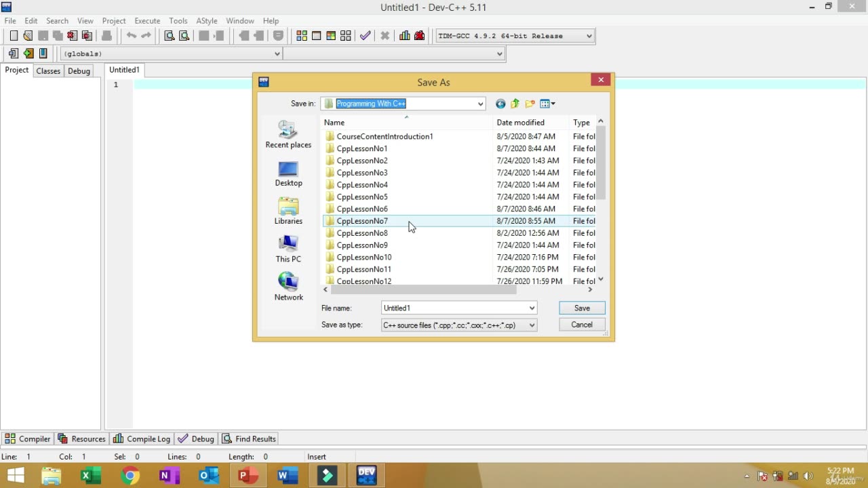
Task: Click the scroll-down arrow of file list
Action: (x=601, y=279)
